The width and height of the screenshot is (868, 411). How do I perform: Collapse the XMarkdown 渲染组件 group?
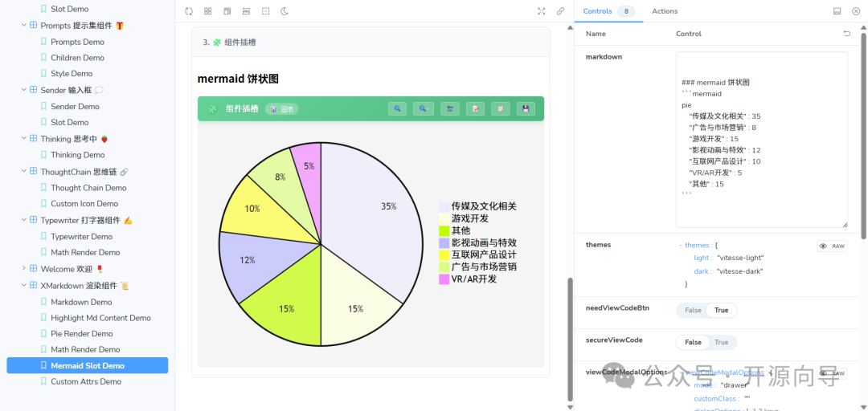24,286
